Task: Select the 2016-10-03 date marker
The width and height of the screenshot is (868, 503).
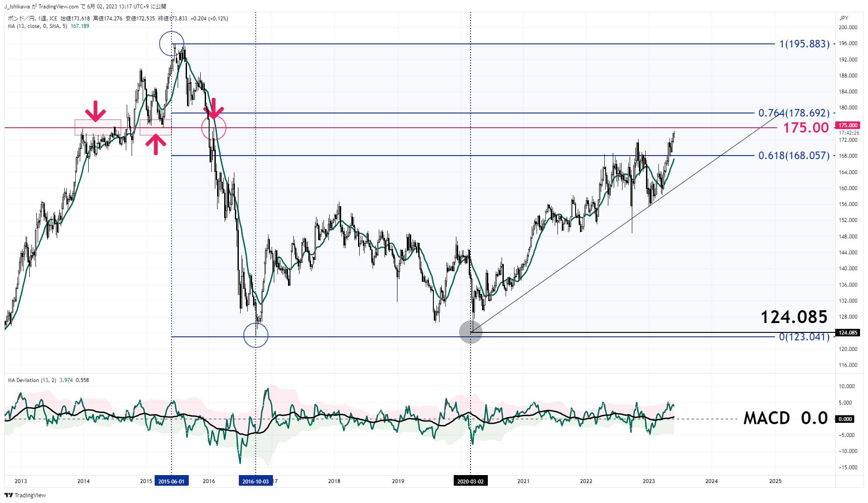Action: coord(256,481)
